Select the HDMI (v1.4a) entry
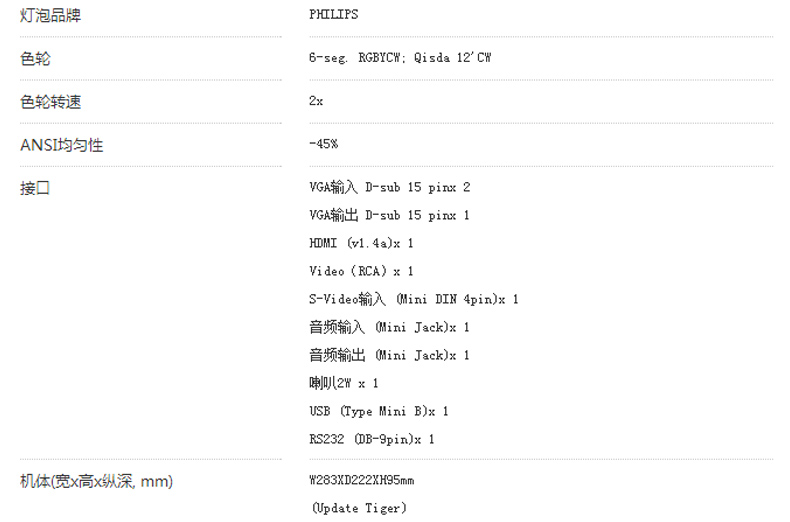Screen dimensions: 790x522 pyautogui.click(x=362, y=243)
